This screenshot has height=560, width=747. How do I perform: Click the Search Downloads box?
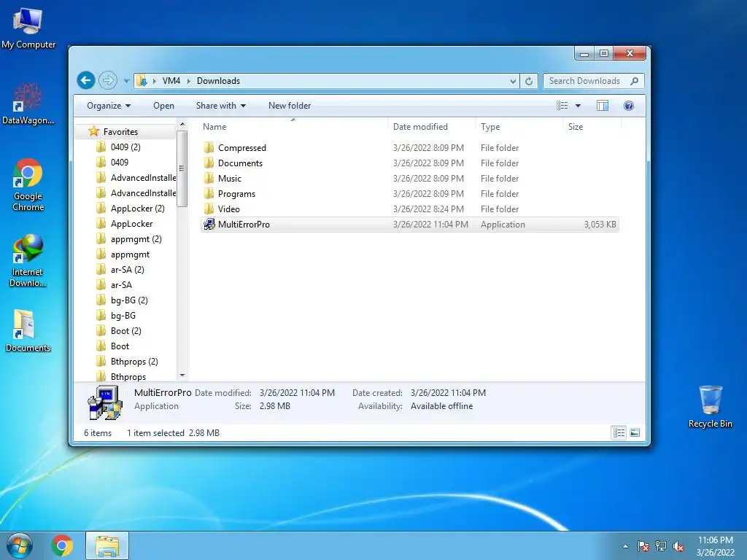click(594, 81)
